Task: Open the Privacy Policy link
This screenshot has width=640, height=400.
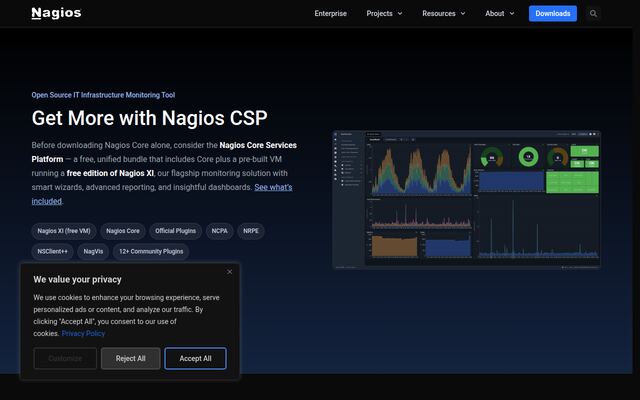Action: point(83,333)
